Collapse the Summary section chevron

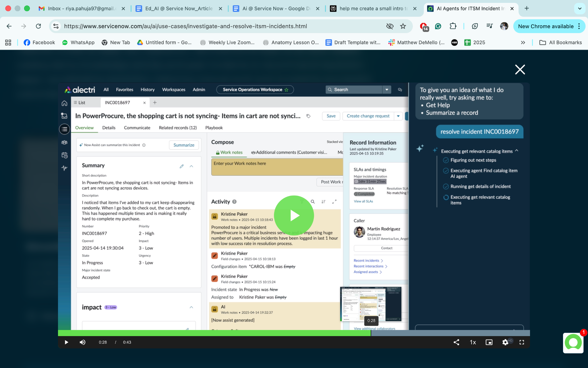[x=192, y=166]
